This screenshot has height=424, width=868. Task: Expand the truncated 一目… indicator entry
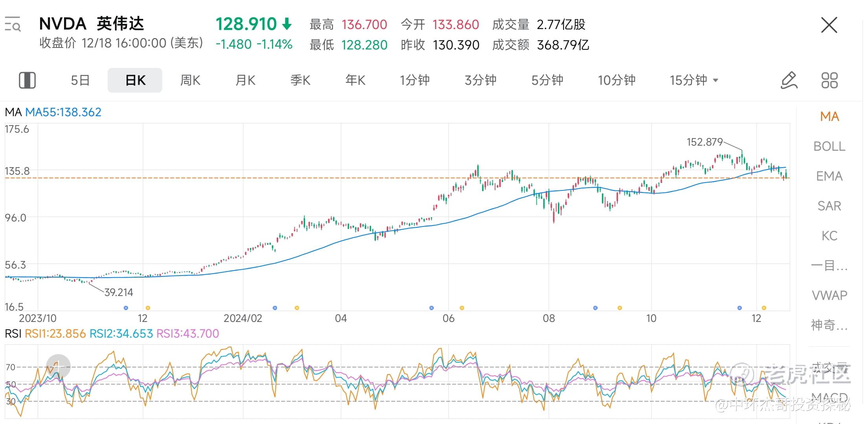pos(829,265)
